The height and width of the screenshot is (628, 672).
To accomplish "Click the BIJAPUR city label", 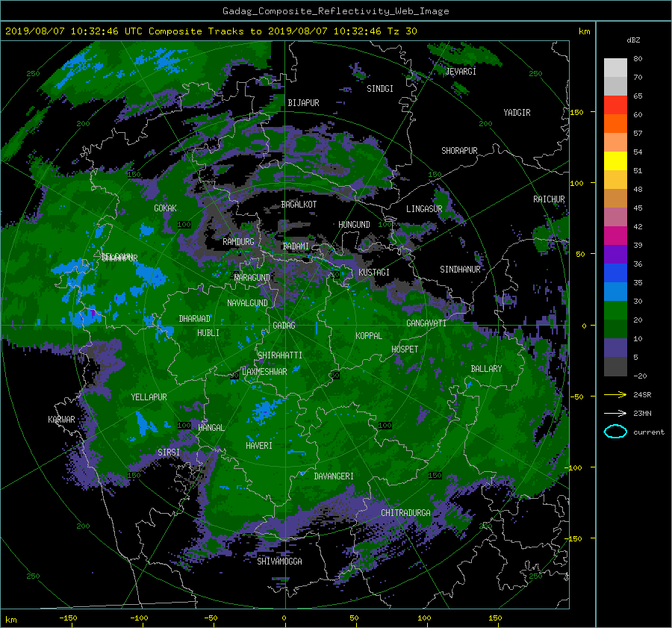I will (x=303, y=103).
